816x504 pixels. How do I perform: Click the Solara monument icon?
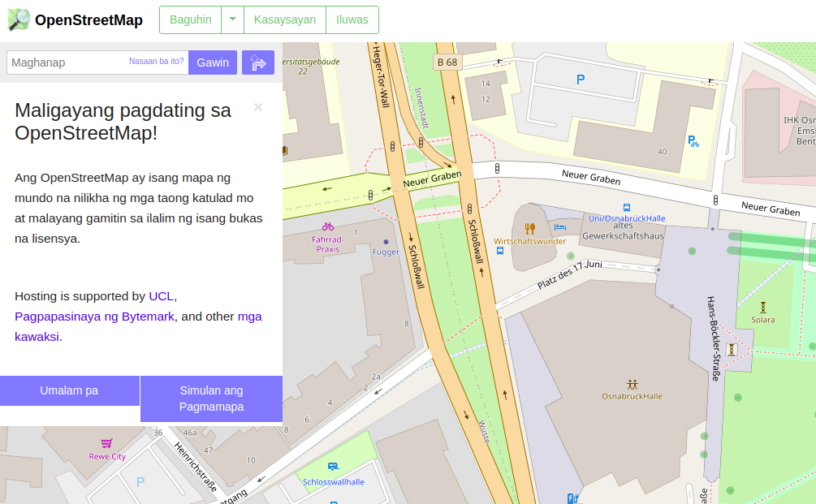(x=763, y=308)
